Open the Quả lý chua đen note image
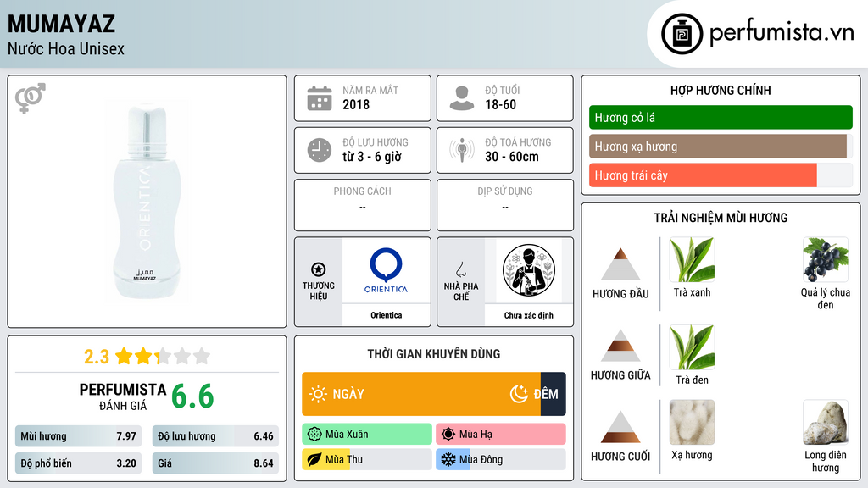This screenshot has height=488, width=868. coord(826,260)
